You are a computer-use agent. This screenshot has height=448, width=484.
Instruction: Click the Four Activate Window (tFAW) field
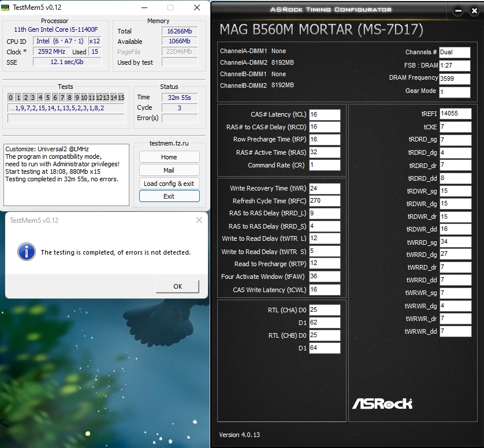click(325, 277)
